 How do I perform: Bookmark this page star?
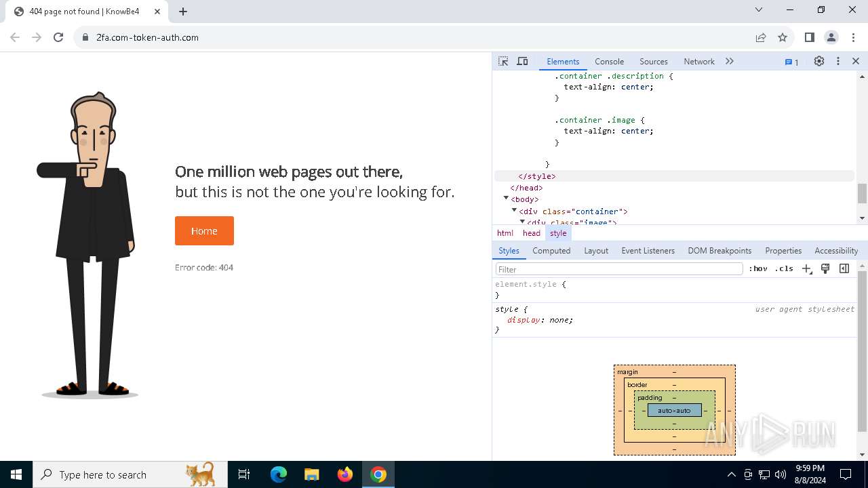coord(783,37)
